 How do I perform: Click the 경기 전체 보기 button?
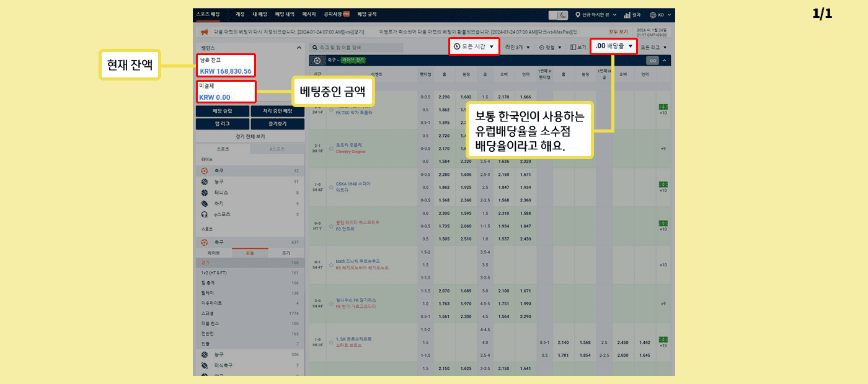click(250, 136)
